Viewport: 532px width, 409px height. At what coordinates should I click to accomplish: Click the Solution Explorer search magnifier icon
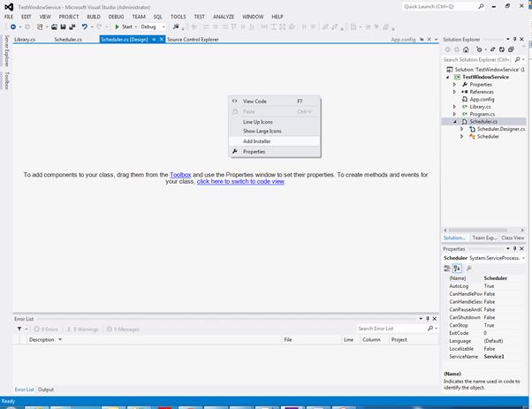click(x=517, y=59)
